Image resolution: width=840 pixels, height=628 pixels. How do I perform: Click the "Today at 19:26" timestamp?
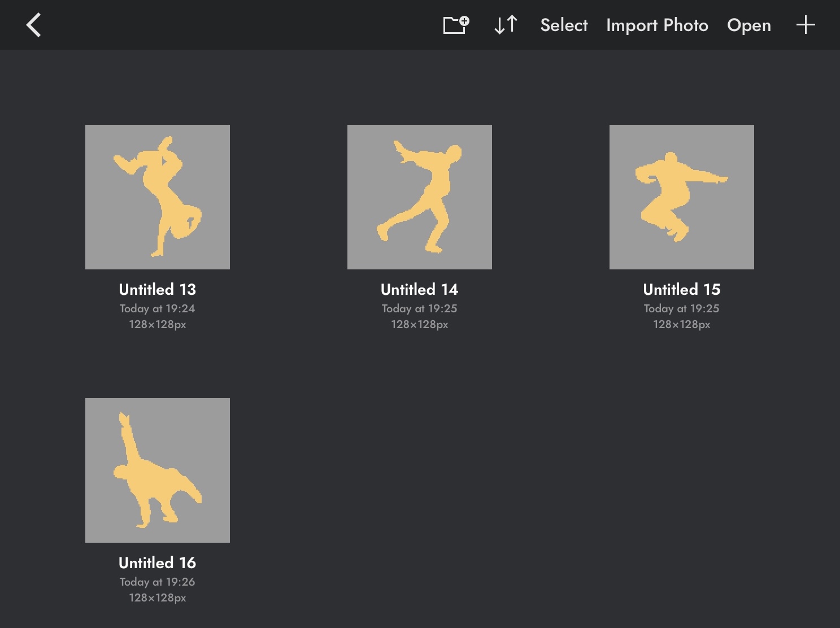click(158, 582)
